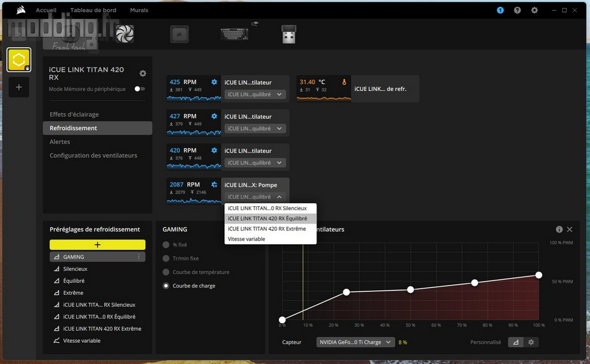
Task: Click the thermometer icon on temperature tile
Action: pyautogui.click(x=344, y=82)
